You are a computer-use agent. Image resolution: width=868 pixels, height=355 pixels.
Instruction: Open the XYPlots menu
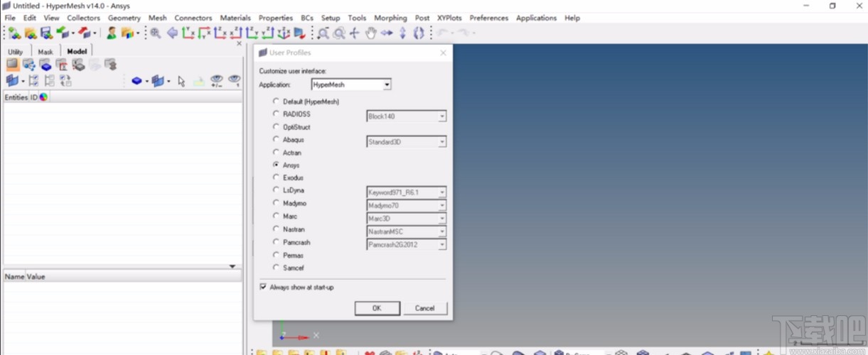point(449,18)
